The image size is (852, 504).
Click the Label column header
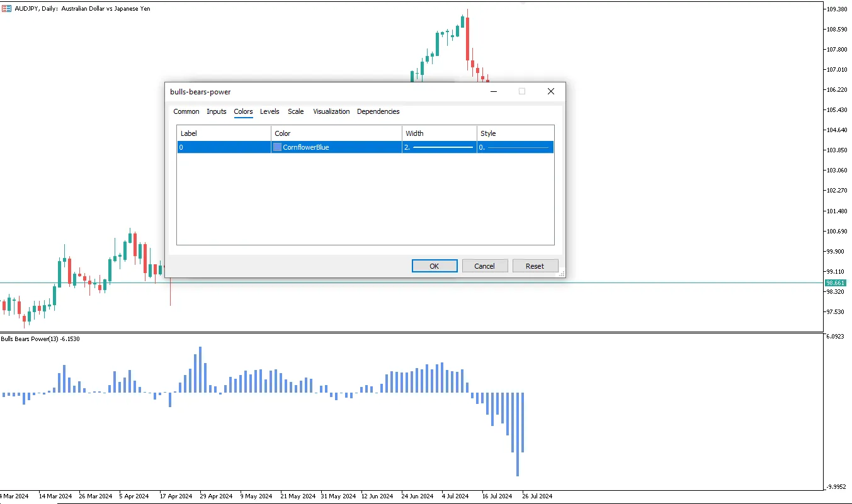pos(224,133)
